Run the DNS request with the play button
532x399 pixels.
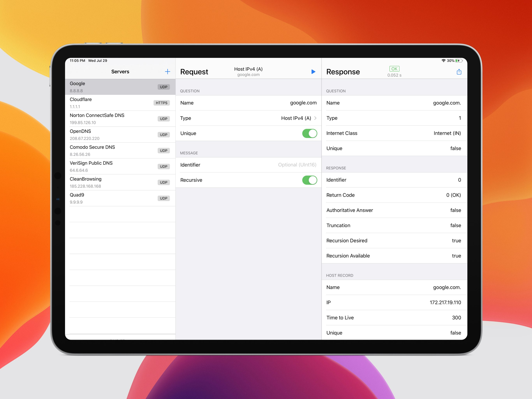[313, 72]
